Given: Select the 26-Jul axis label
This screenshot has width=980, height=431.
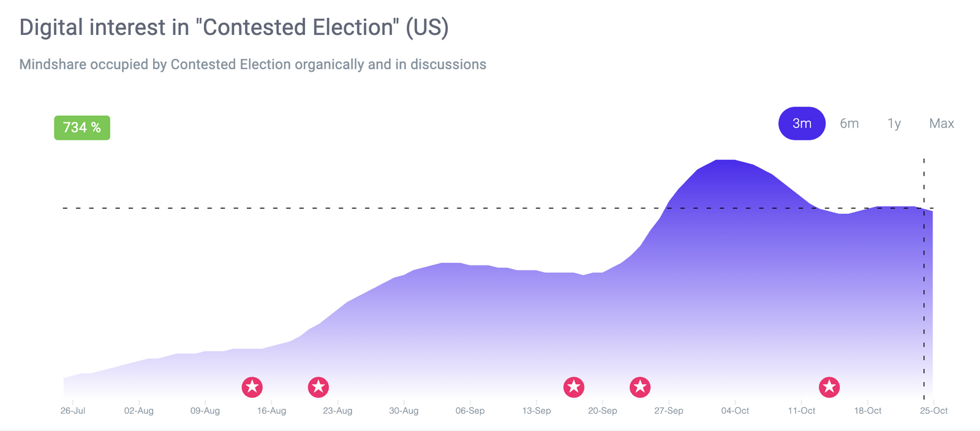Looking at the screenshot, I should (73, 411).
